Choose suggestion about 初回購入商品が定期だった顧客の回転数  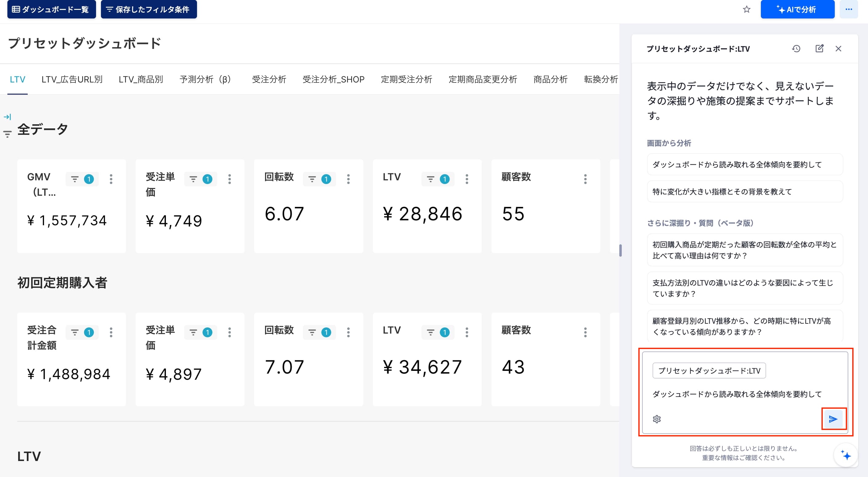pyautogui.click(x=745, y=250)
